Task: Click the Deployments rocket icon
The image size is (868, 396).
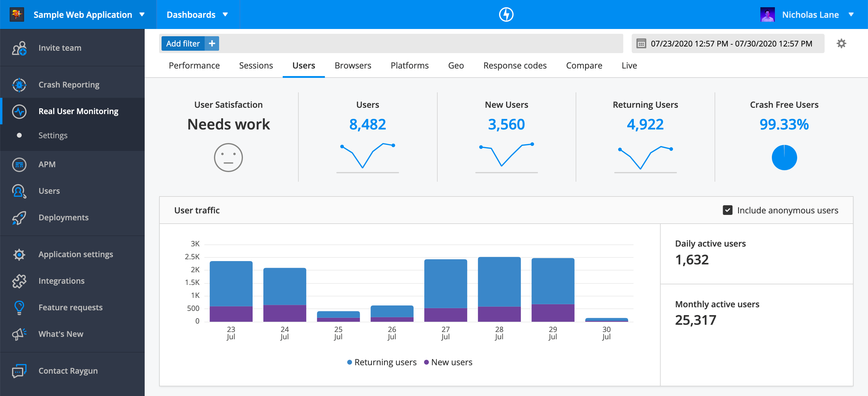Action: [19, 218]
